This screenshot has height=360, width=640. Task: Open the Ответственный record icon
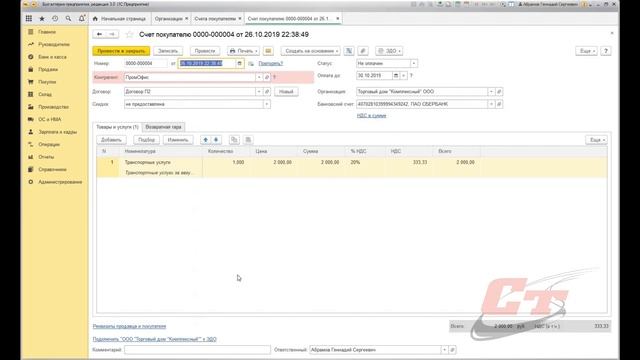click(x=452, y=350)
